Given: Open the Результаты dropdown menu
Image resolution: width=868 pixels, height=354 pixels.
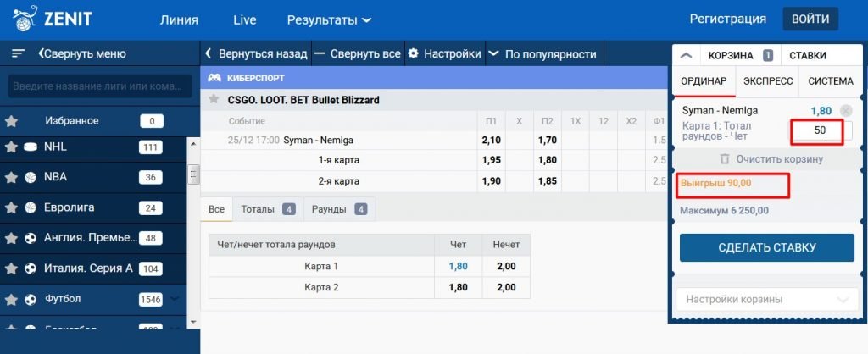Looking at the screenshot, I should pos(329,19).
